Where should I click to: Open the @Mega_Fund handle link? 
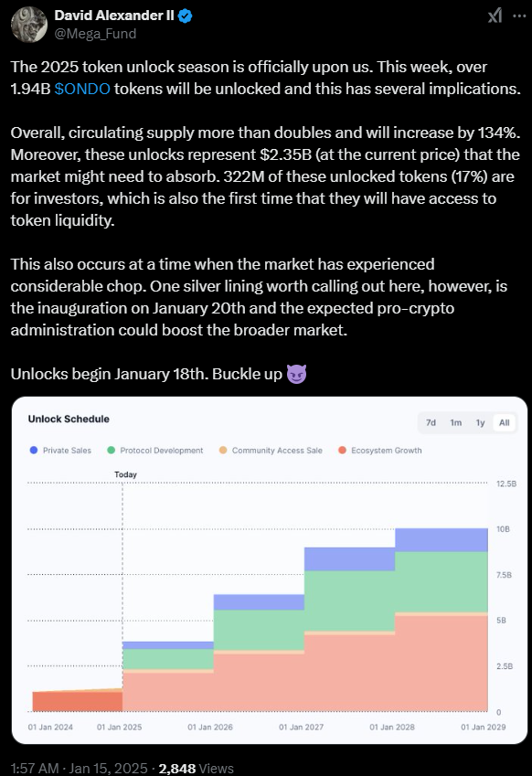click(94, 34)
